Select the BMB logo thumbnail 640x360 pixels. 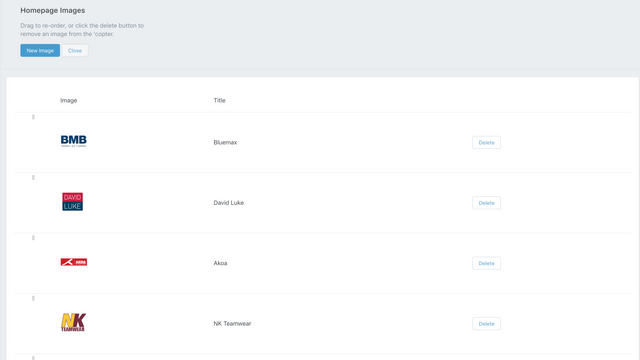click(73, 141)
